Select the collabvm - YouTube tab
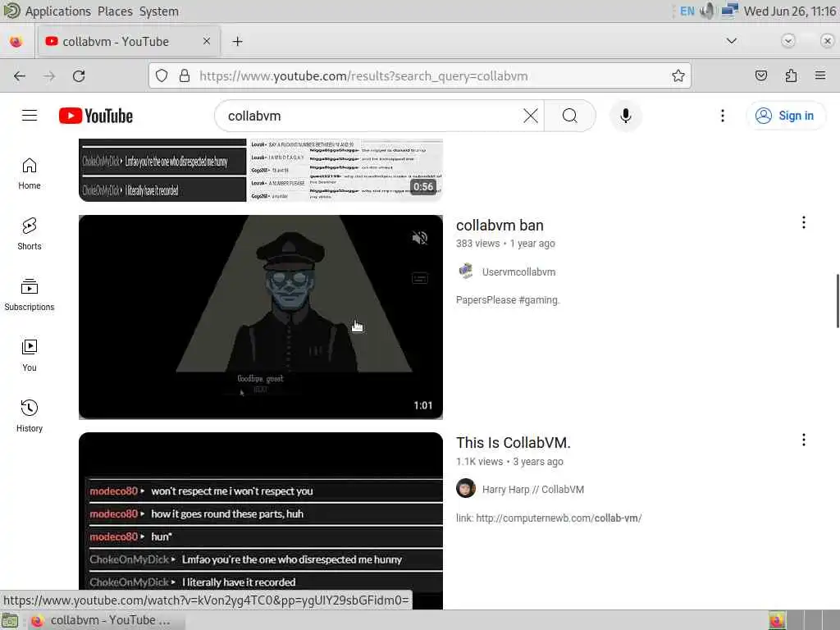The height and width of the screenshot is (630, 840). (x=129, y=41)
